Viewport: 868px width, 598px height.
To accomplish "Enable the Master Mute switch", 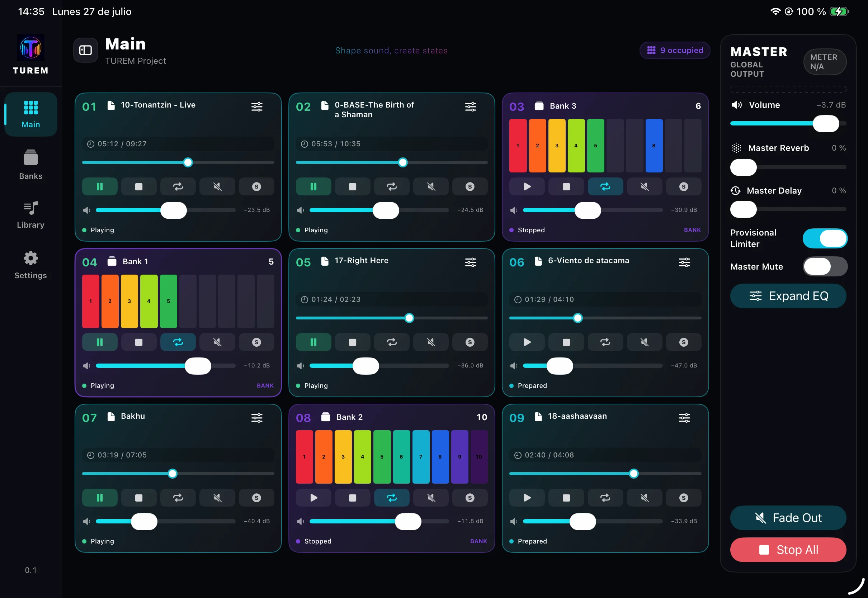I will tap(825, 266).
